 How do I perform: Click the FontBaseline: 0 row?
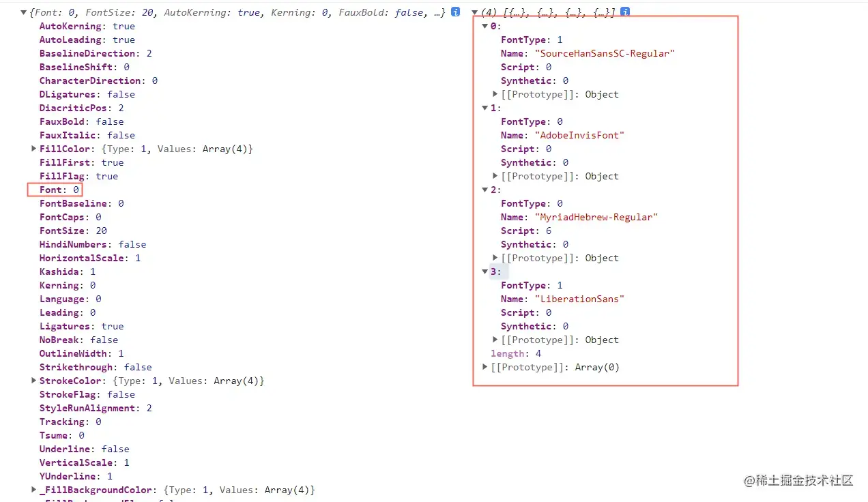click(81, 203)
